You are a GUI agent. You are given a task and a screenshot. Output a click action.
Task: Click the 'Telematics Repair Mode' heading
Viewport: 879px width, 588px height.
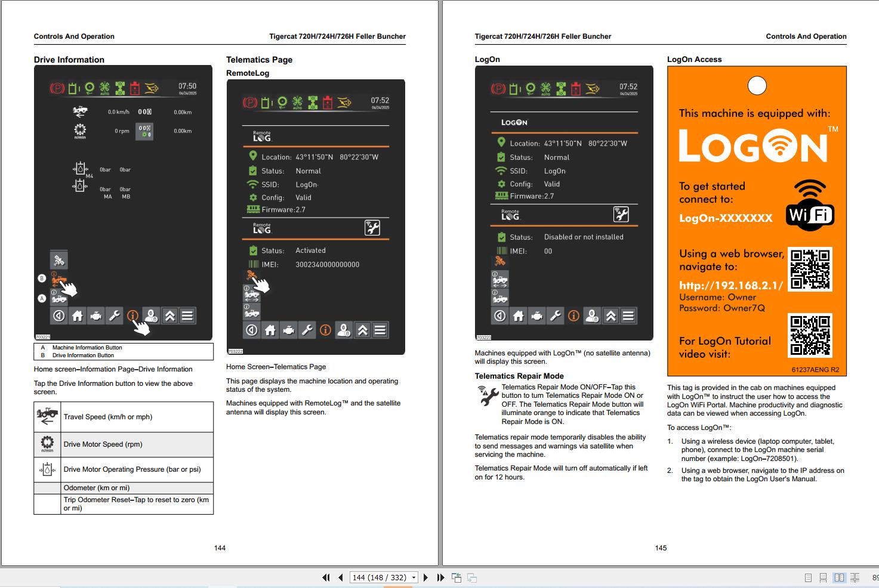click(519, 376)
